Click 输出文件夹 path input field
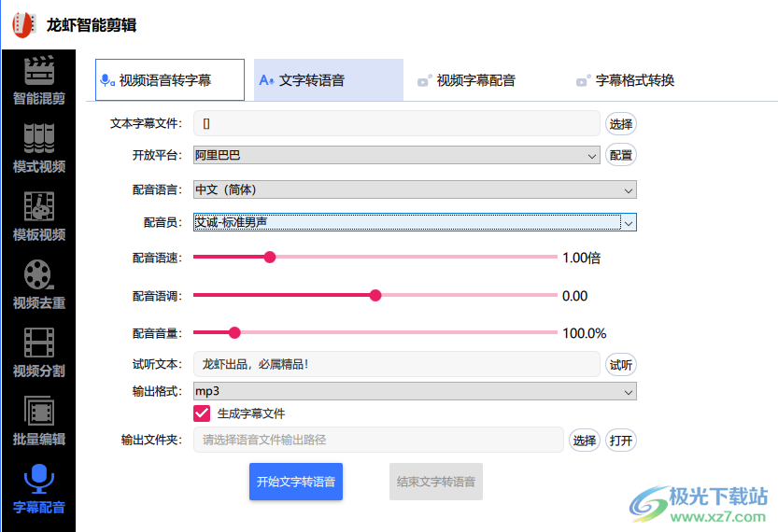This screenshot has width=778, height=532. (x=378, y=440)
